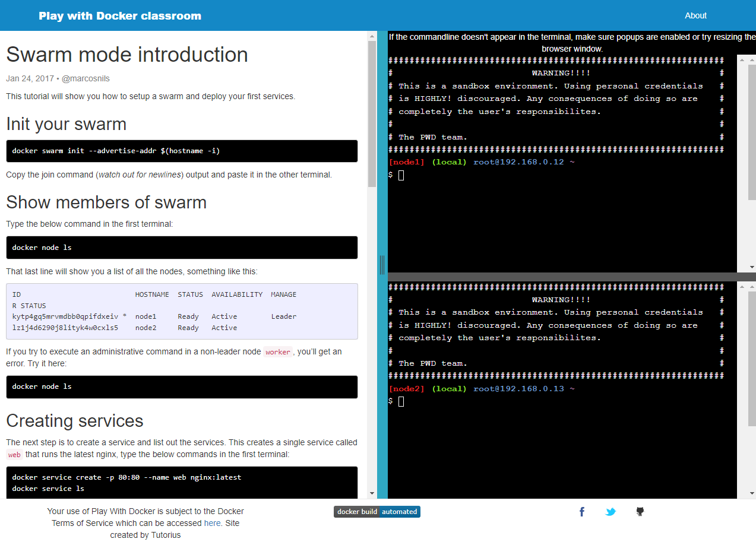Open the Twitter share icon
756x542 pixels.
611,512
